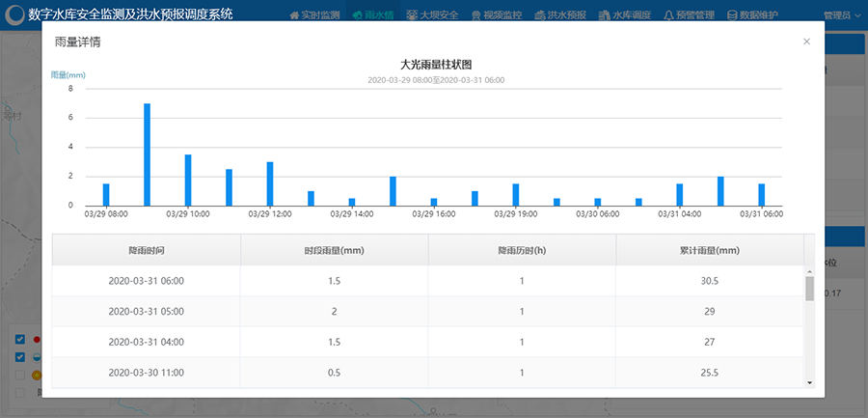The height and width of the screenshot is (418, 868).
Task: Toggle the blue water-level marker checkbox
Action: coord(20,357)
